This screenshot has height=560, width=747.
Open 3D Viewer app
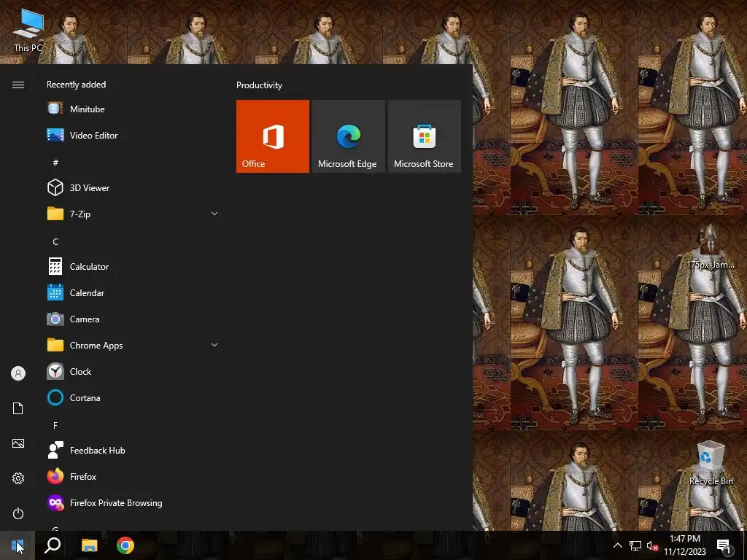(x=133, y=187)
